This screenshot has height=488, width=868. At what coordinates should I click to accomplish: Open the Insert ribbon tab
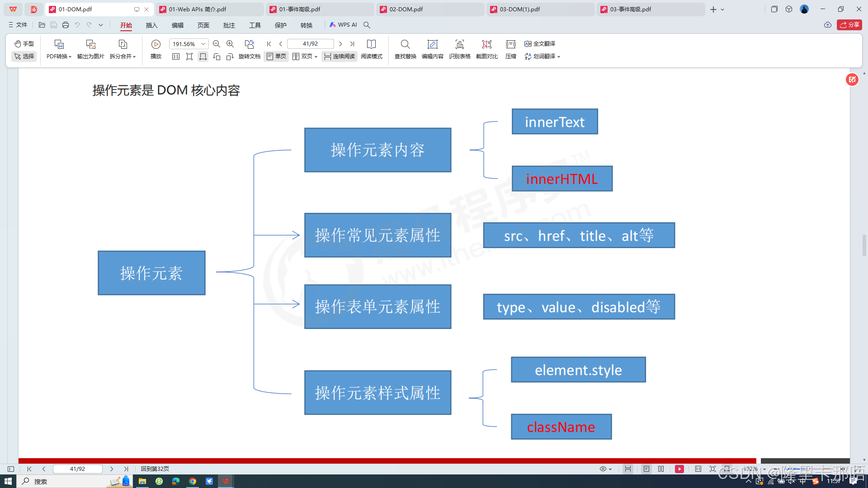(151, 25)
